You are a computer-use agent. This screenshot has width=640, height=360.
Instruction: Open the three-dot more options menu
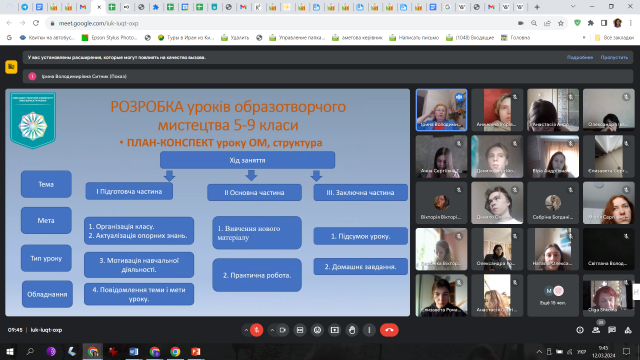pyautogui.click(x=369, y=330)
